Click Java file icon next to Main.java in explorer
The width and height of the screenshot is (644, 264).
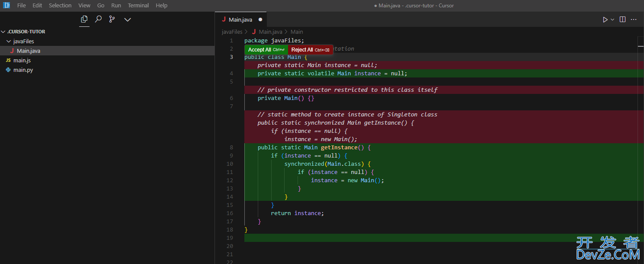12,51
